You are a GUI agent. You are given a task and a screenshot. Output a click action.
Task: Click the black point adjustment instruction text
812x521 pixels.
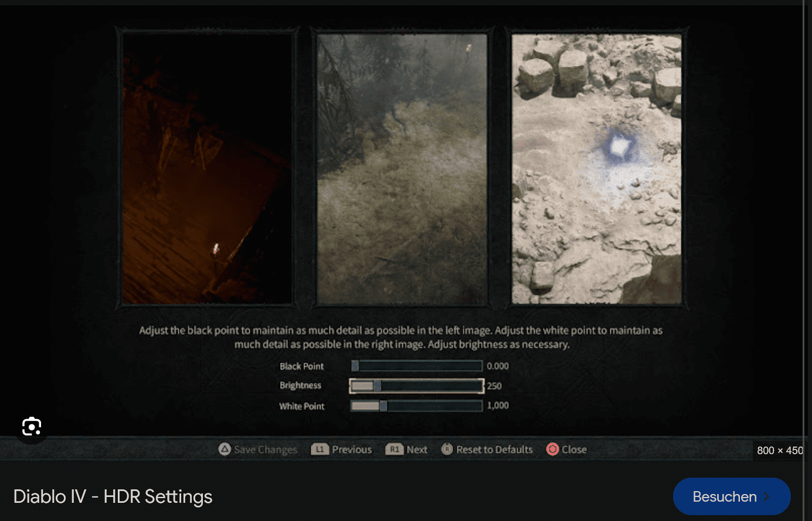pyautogui.click(x=401, y=337)
